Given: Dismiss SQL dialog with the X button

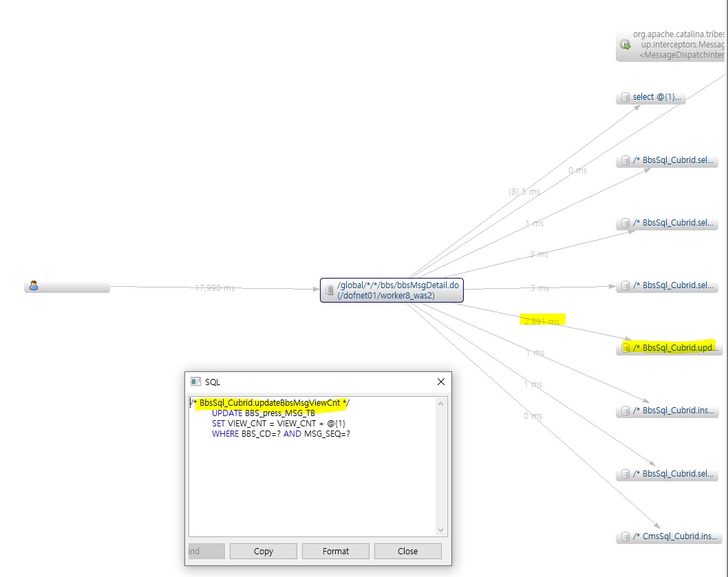Looking at the screenshot, I should click(x=440, y=382).
